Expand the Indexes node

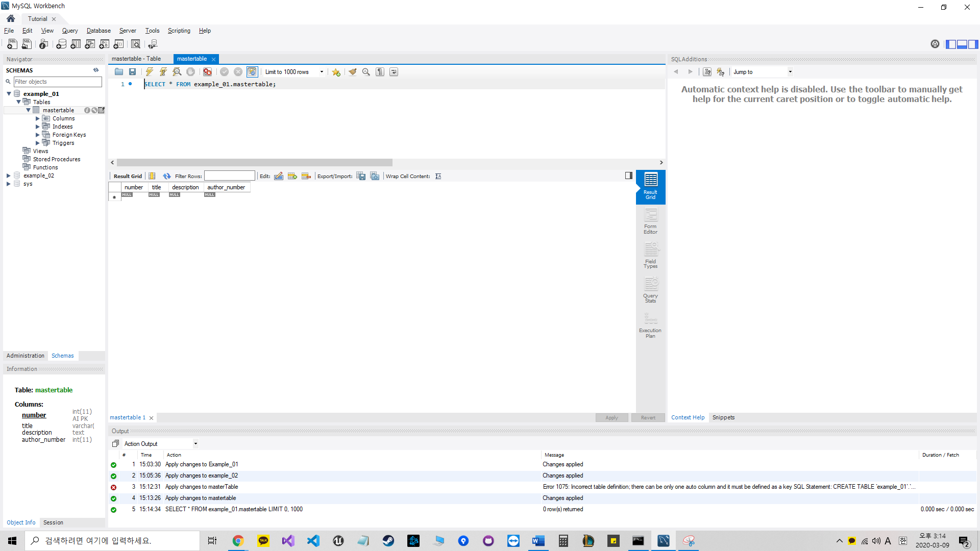[38, 127]
